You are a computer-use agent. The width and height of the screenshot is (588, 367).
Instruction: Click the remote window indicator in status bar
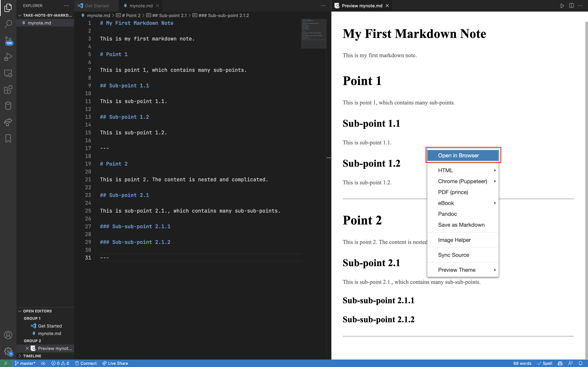tap(6, 363)
